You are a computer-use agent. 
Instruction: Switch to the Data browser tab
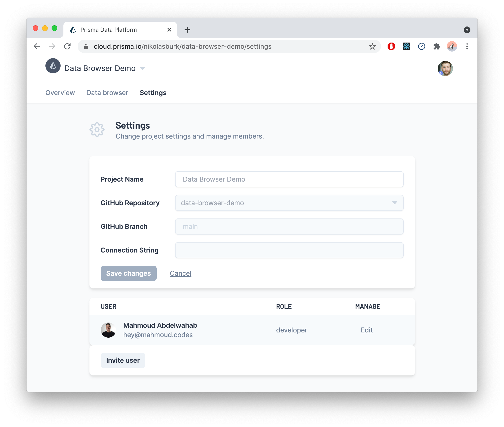[107, 93]
